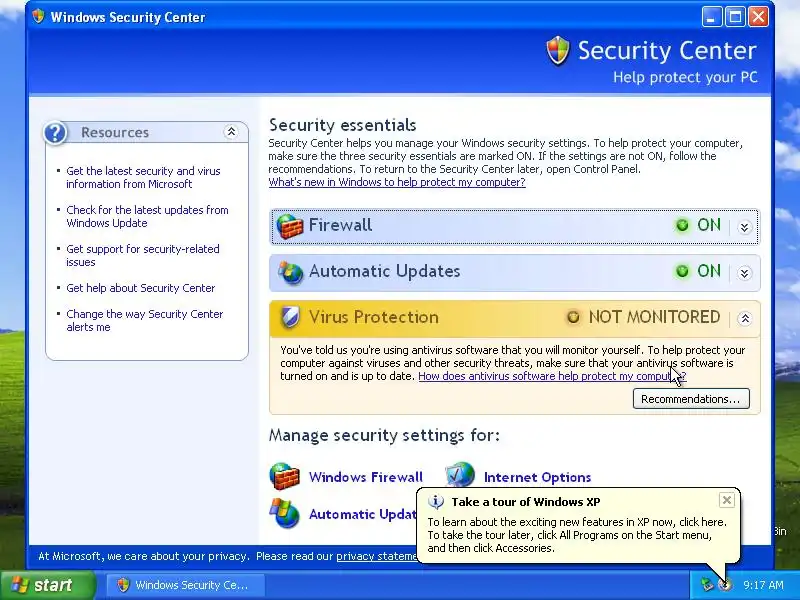
Task: Click the info icon in tour balloon
Action: coord(436,502)
